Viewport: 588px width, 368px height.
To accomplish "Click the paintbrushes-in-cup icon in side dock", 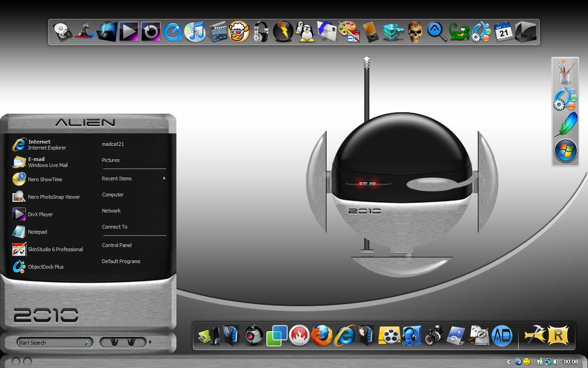I will (565, 72).
